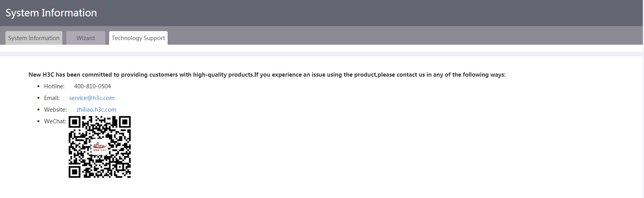Click the Hotline label
The height and width of the screenshot is (198, 644).
54,86
